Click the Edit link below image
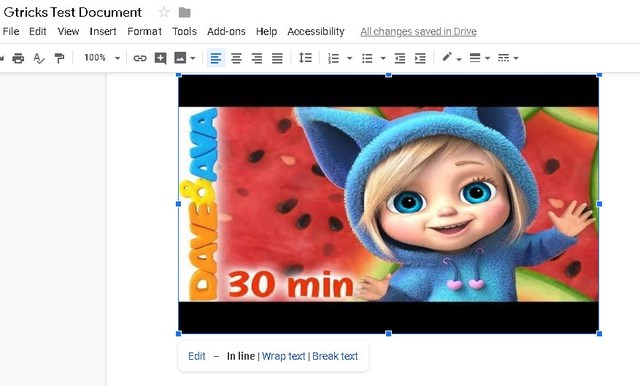 (197, 356)
